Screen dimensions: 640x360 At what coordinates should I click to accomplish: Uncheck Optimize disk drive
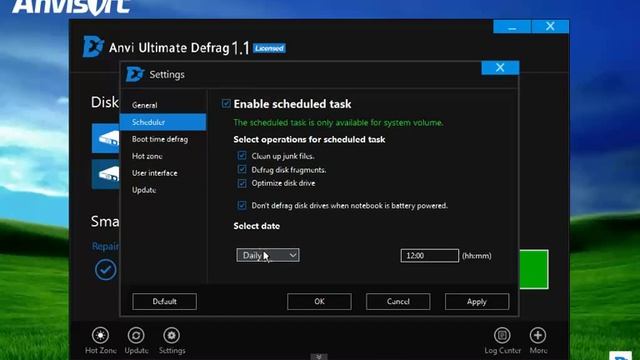(x=242, y=183)
